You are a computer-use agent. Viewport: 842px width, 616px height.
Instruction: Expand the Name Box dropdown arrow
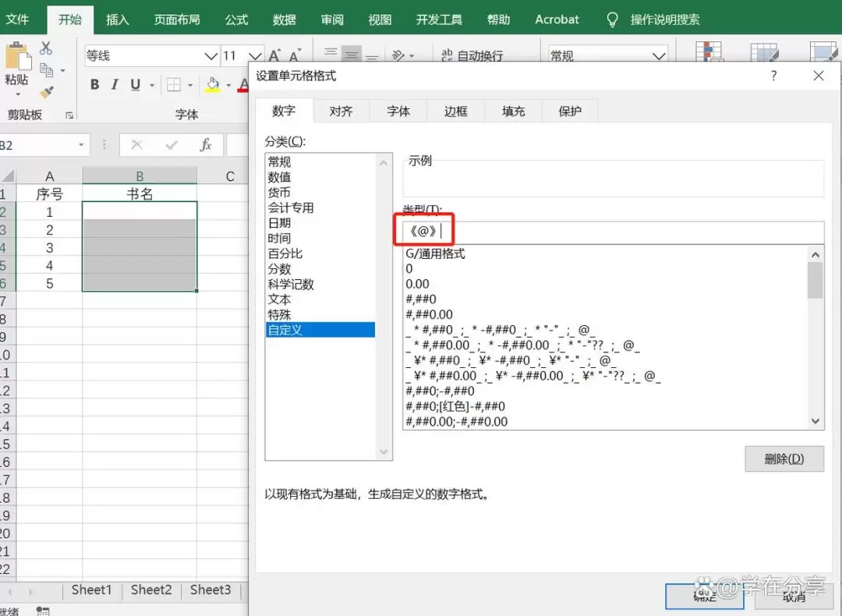(x=81, y=145)
